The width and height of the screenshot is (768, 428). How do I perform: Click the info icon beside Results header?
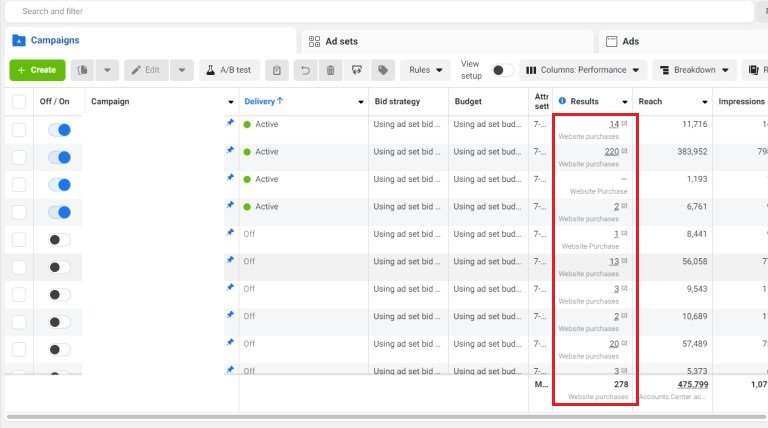pyautogui.click(x=562, y=101)
